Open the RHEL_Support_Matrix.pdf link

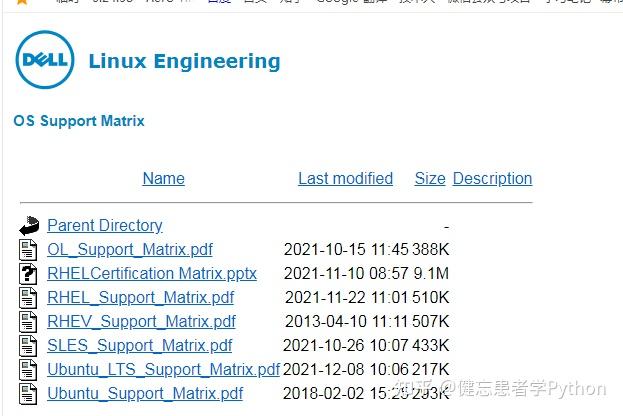[x=140, y=298]
